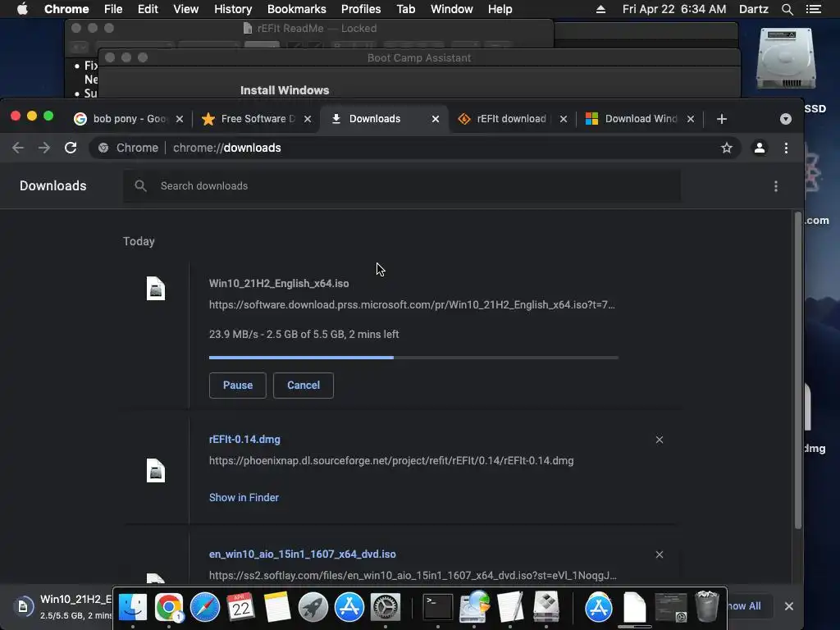Click in the Search downloads field
Screen dimensions: 840x630
402,186
